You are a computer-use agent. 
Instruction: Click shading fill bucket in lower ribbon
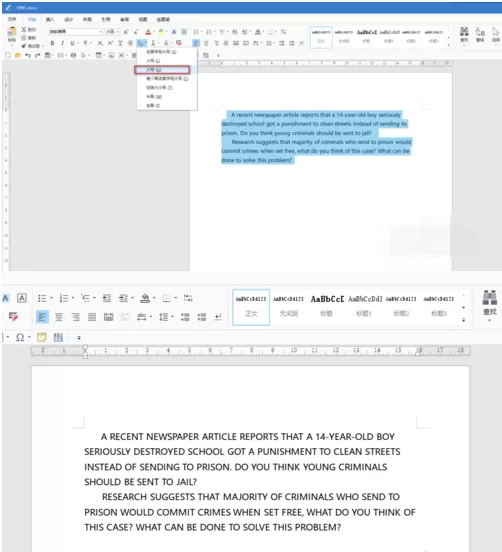point(145,298)
